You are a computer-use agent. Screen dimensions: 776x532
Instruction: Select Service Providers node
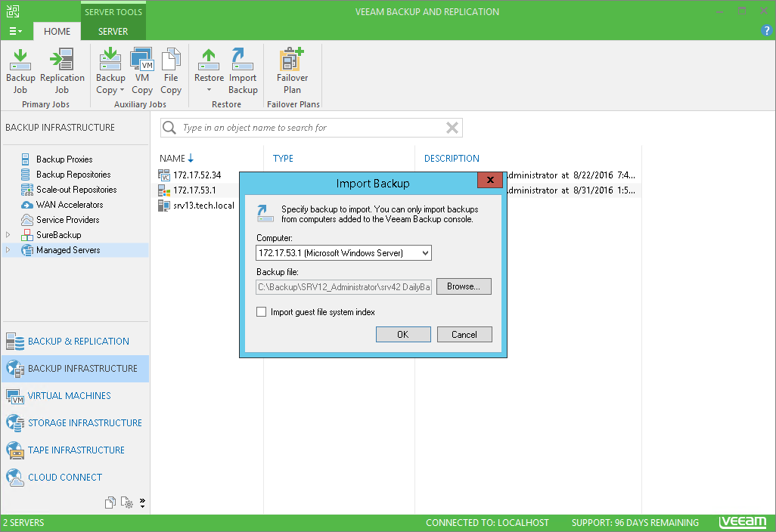(67, 219)
